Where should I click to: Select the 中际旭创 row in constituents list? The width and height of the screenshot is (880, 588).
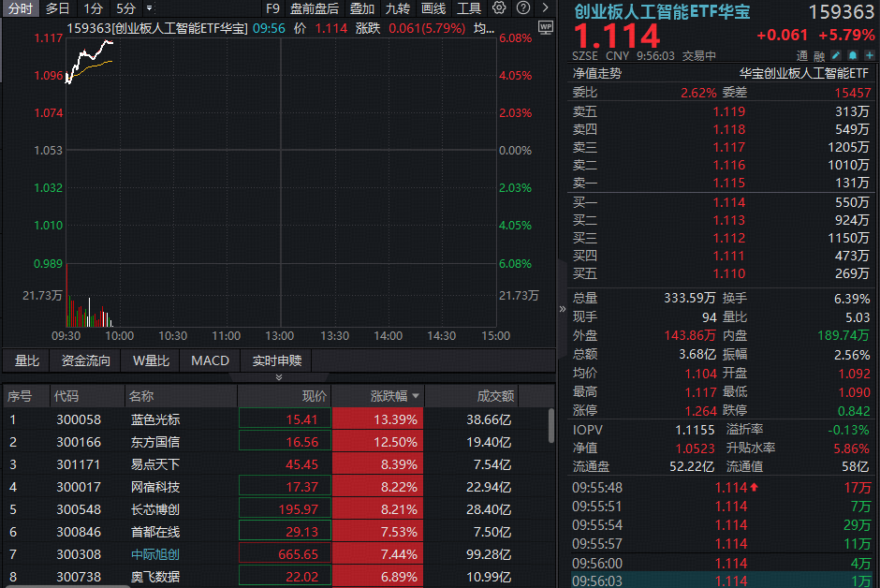pyautogui.click(x=155, y=554)
